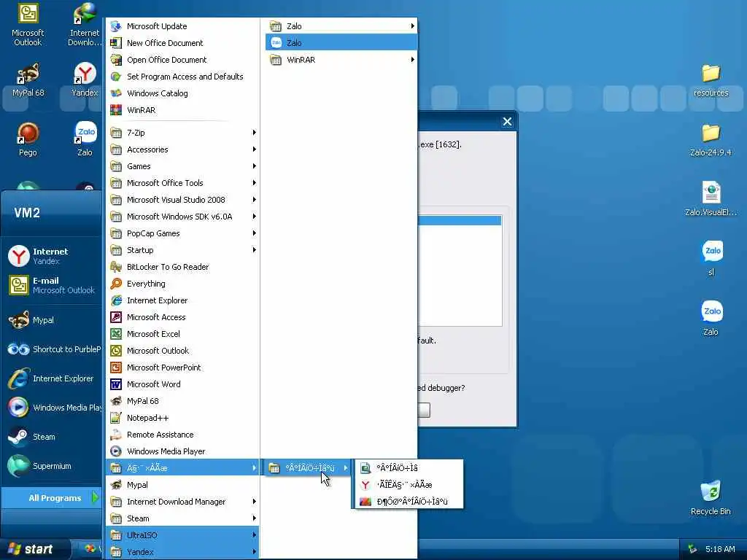The height and width of the screenshot is (560, 747).
Task: Expand the Accessories folder
Action: 182,149
